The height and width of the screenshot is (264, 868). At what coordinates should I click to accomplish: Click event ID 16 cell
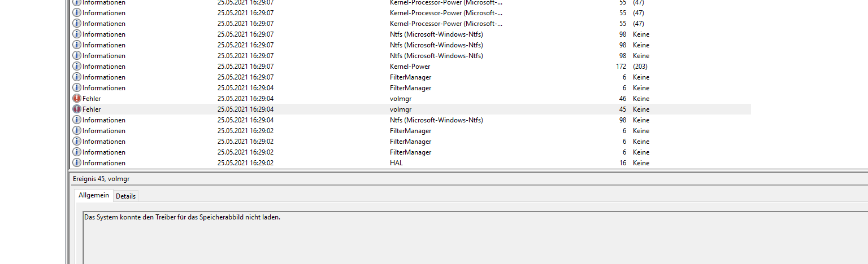(x=622, y=163)
